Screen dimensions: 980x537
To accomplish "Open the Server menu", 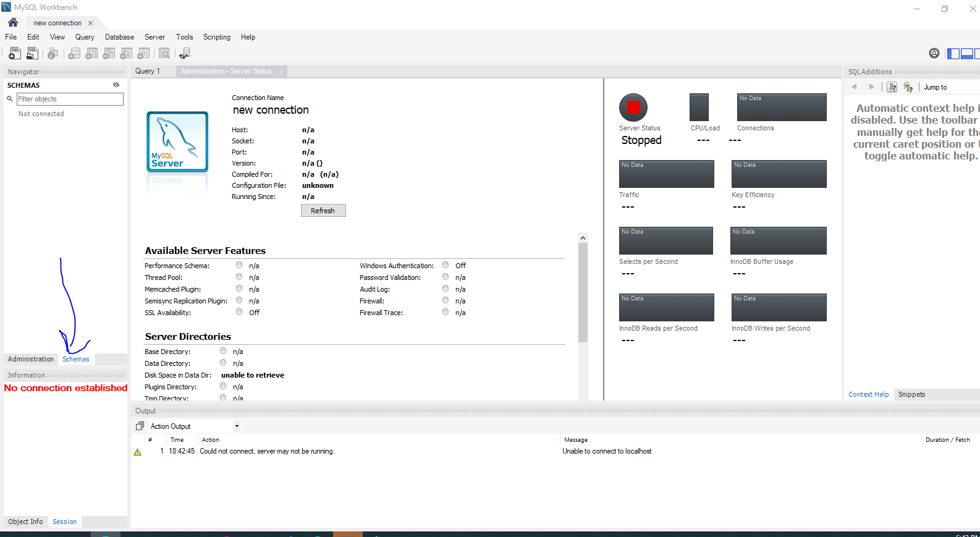I will 154,37.
